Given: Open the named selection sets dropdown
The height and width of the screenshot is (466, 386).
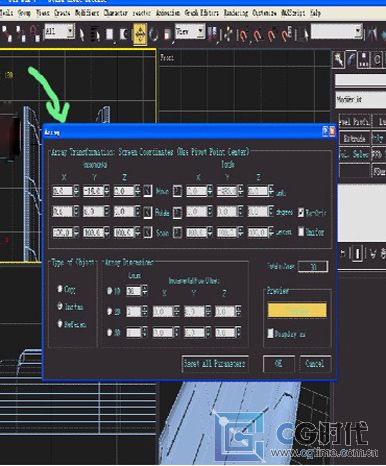Looking at the screenshot, I should tap(336, 32).
